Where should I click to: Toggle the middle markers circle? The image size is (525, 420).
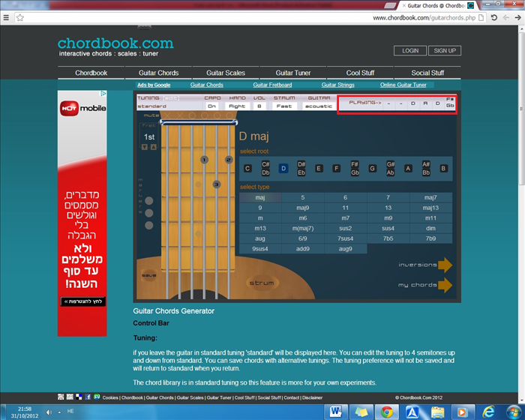click(149, 213)
